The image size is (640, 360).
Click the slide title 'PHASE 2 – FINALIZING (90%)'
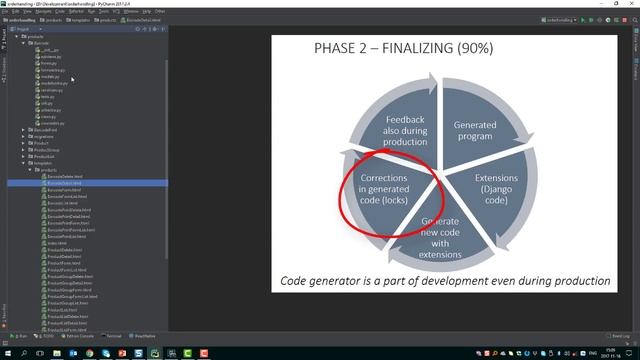(403, 49)
